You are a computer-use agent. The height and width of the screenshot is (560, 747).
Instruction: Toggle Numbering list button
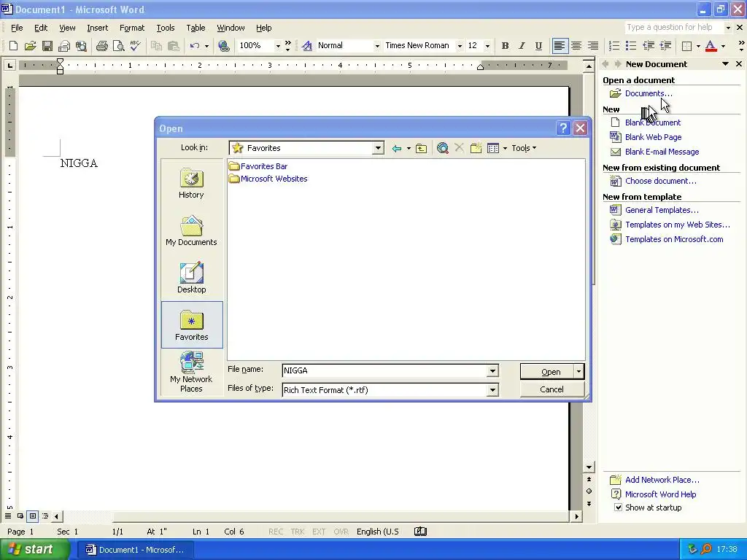614,46
